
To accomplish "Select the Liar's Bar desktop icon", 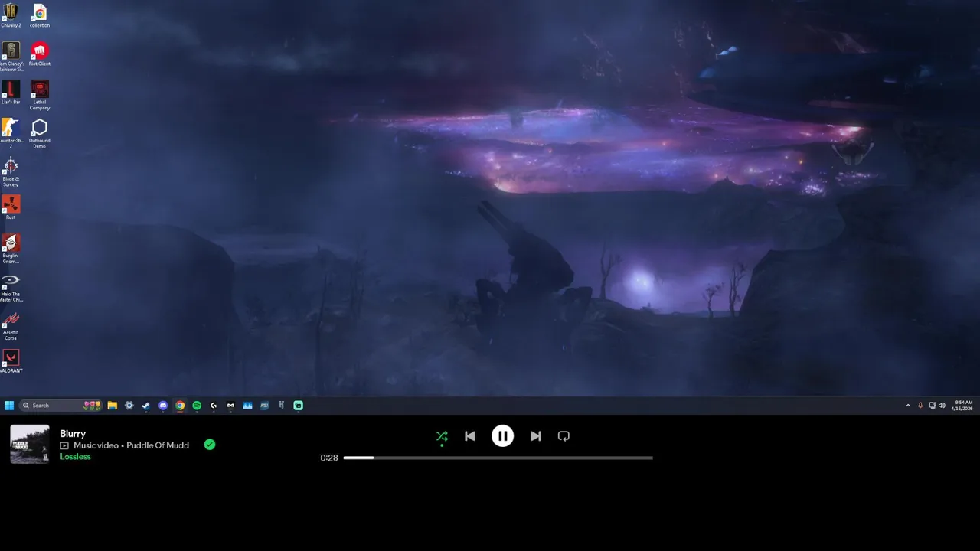I will pyautogui.click(x=11, y=92).
